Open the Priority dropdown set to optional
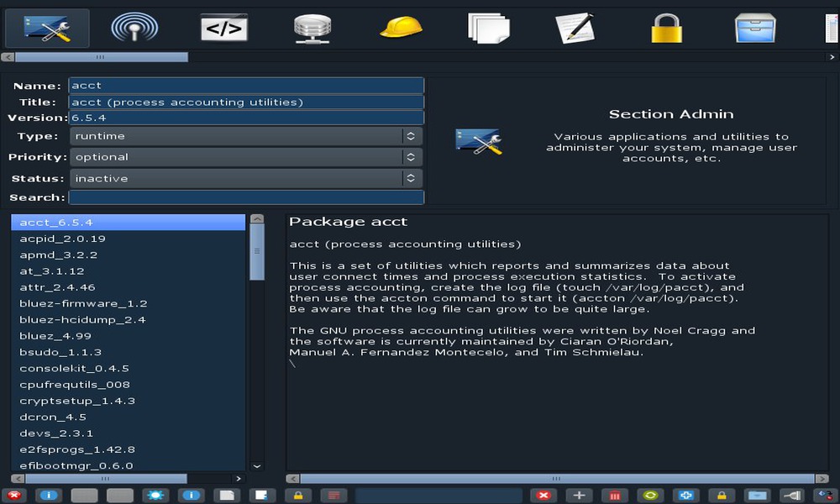Screen dimensions: 840x504 (x=245, y=157)
